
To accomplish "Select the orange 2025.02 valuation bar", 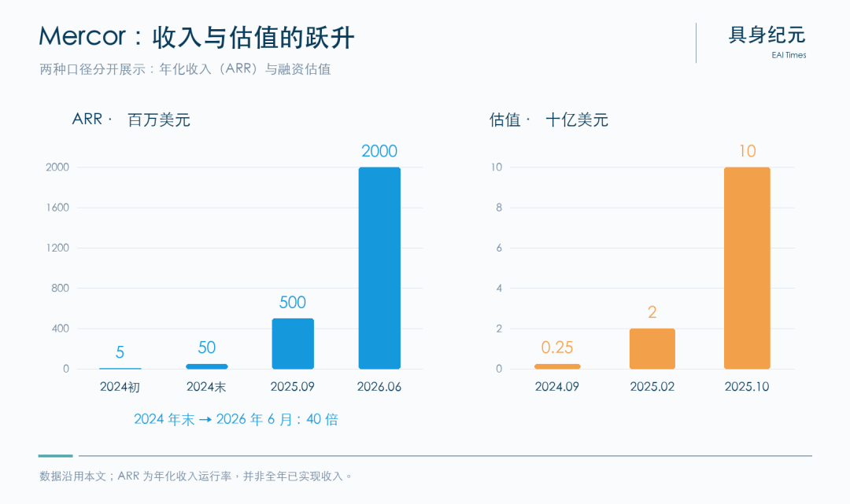I will pyautogui.click(x=652, y=348).
